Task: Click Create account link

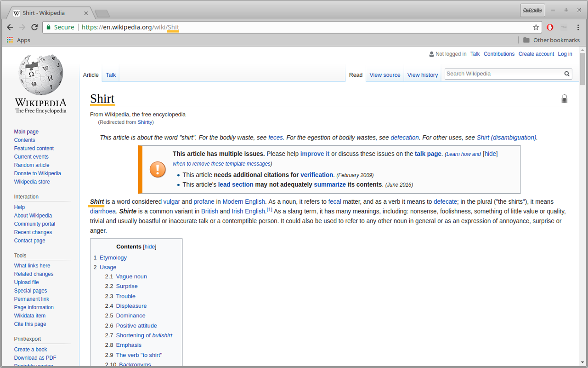Action: click(536, 54)
